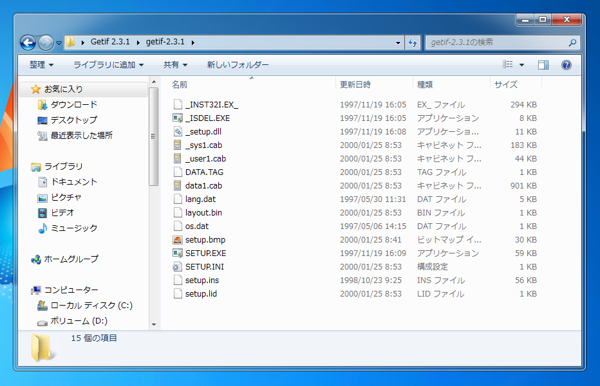Image resolution: width=600 pixels, height=386 pixels.
Task: Open デスクトップ in the navigation pane
Action: pyautogui.click(x=74, y=120)
